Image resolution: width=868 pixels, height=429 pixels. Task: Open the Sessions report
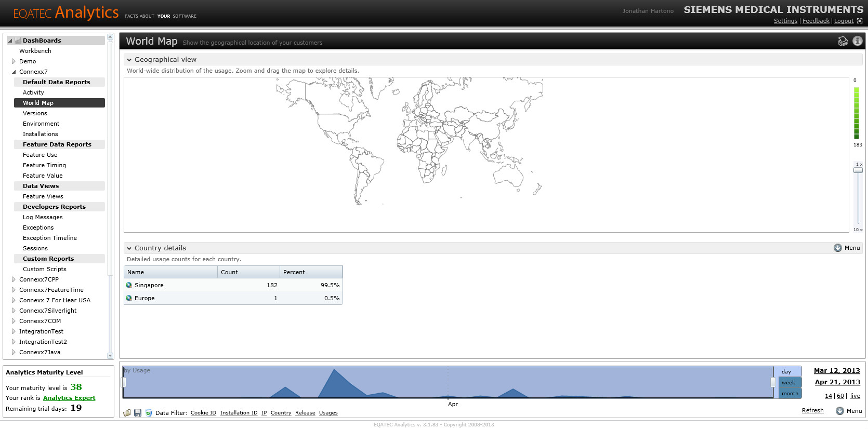click(x=35, y=248)
